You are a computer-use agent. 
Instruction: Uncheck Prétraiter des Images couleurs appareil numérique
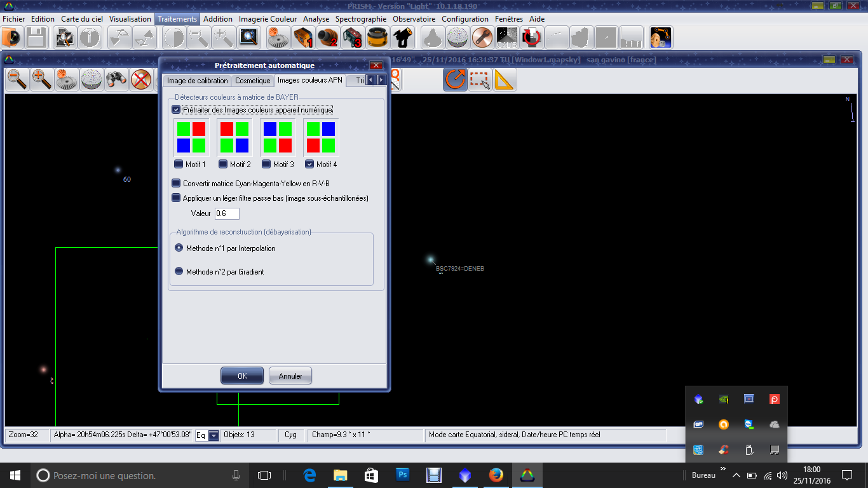tap(177, 110)
